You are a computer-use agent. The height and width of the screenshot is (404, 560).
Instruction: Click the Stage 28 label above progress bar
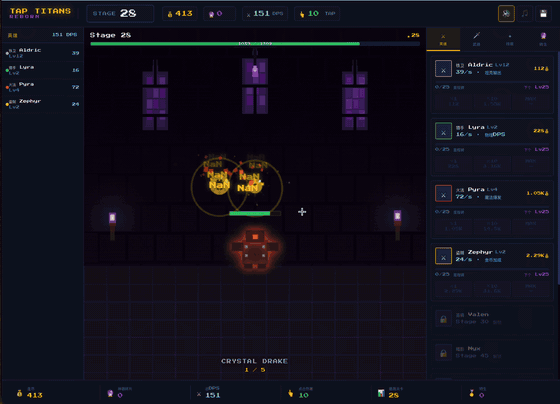(110, 35)
